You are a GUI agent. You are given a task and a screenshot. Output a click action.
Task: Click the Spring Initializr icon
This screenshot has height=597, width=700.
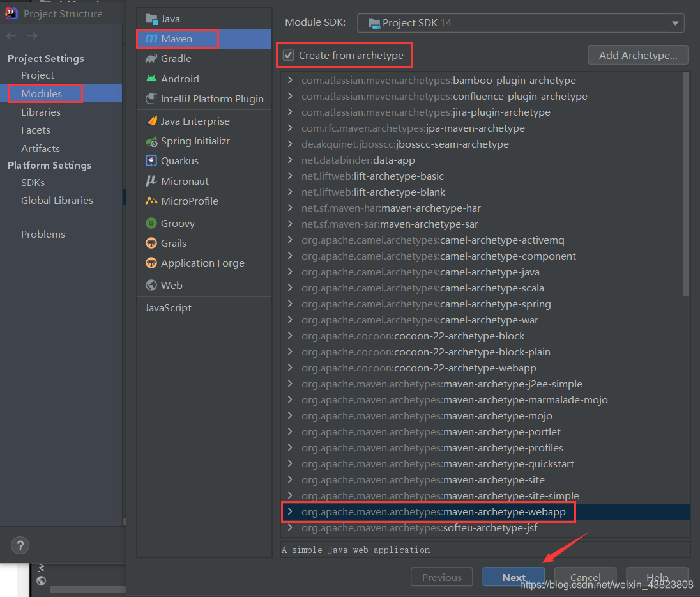tap(151, 141)
